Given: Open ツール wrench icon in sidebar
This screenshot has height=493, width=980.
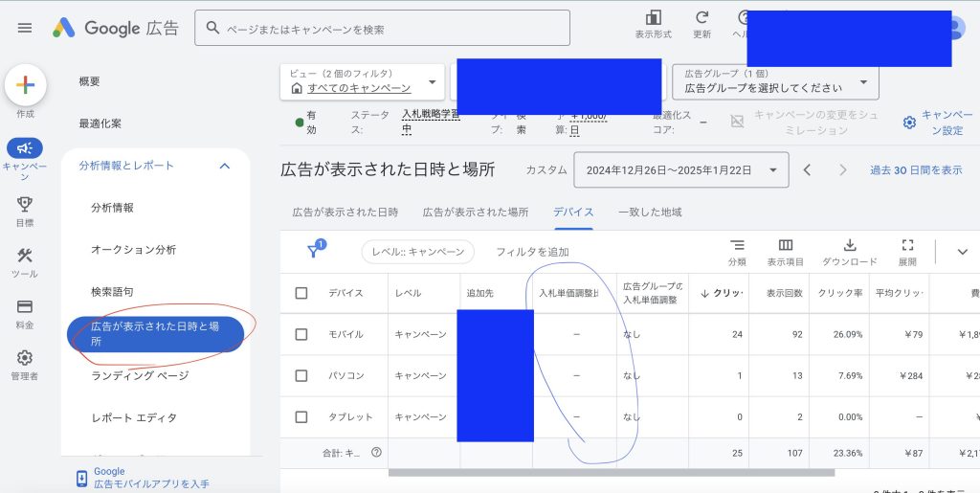Looking at the screenshot, I should click(25, 256).
